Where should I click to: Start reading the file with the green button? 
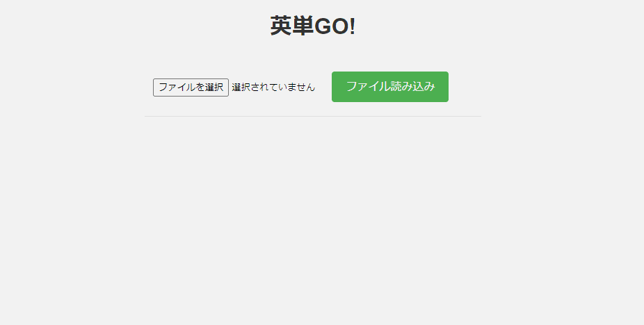click(x=389, y=87)
